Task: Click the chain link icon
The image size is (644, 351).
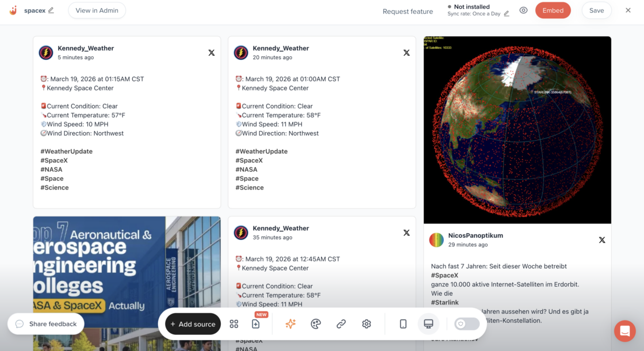Action: [341, 324]
